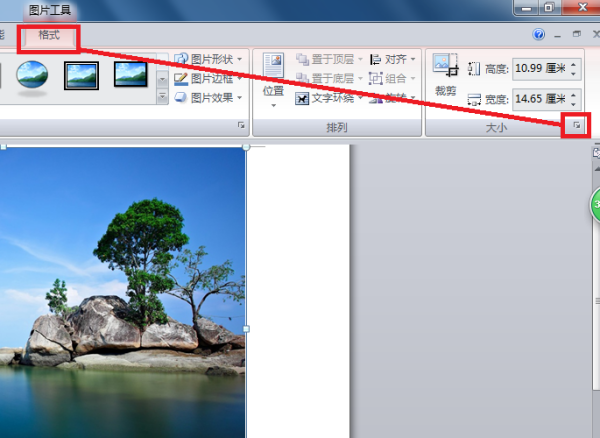
Task: Open the blue Help question-mark icon
Action: (x=539, y=34)
